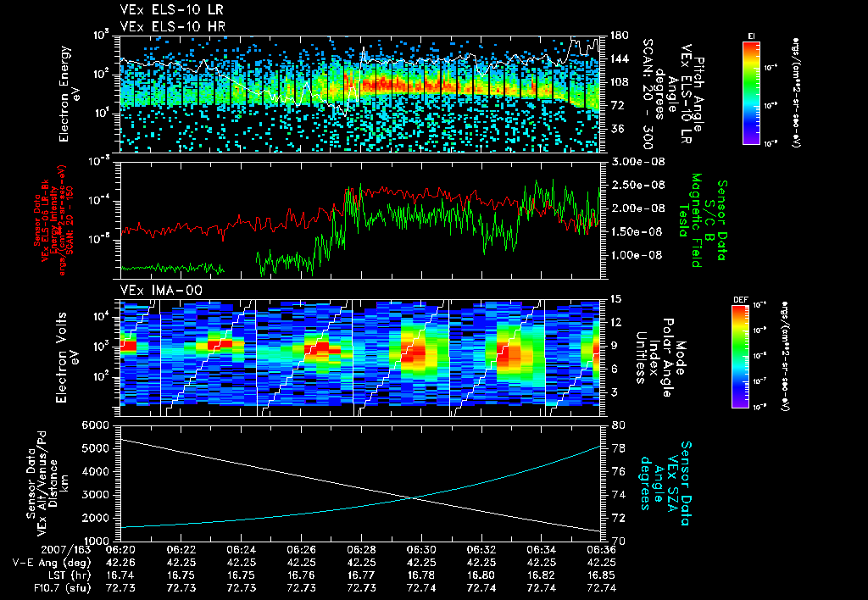This screenshot has height=600, width=868.
Task: Click the 06:20 time axis label
Action: 120,550
